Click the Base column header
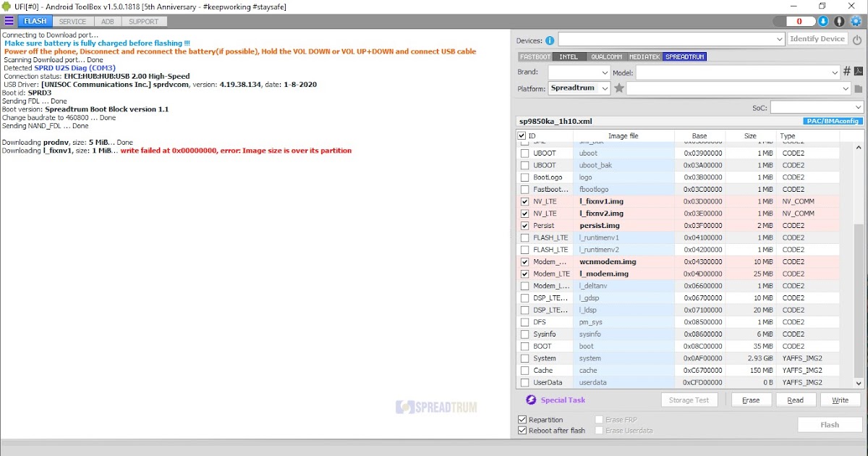The width and height of the screenshot is (868, 456). pos(699,136)
